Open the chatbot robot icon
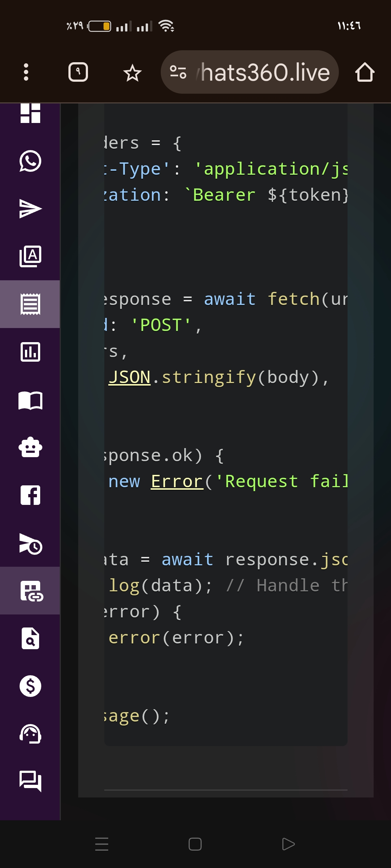The width and height of the screenshot is (391, 868). (30, 447)
